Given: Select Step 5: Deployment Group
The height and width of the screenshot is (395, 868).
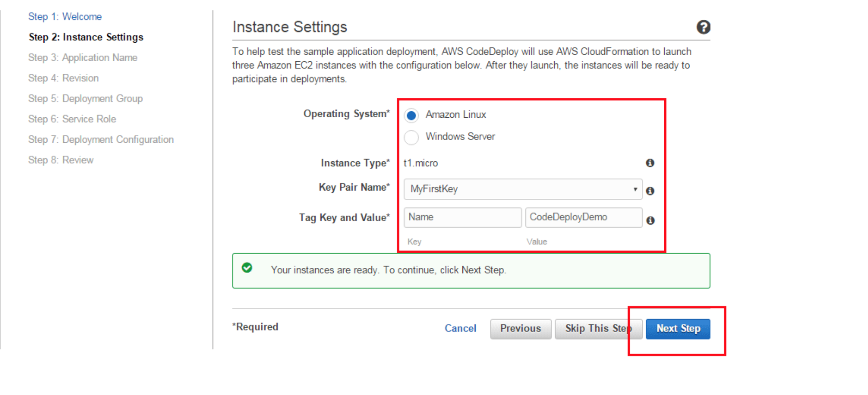Looking at the screenshot, I should tap(85, 98).
